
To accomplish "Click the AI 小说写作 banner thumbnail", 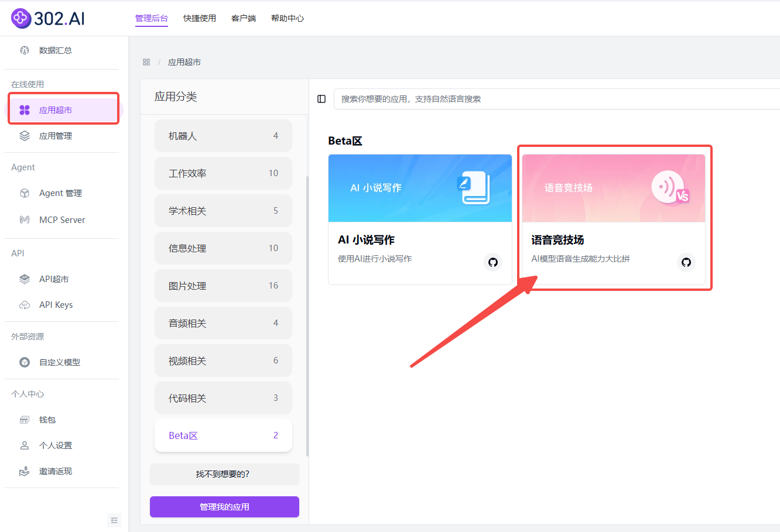I will pos(420,188).
